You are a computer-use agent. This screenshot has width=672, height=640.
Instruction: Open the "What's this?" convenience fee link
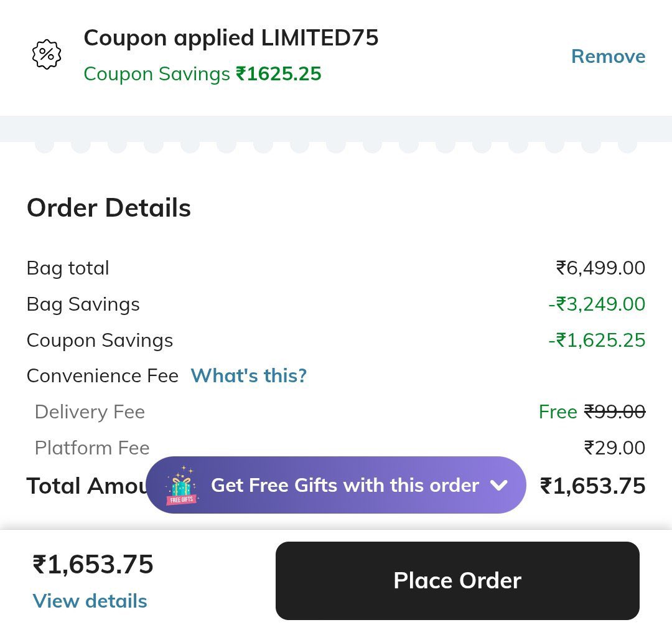click(249, 376)
